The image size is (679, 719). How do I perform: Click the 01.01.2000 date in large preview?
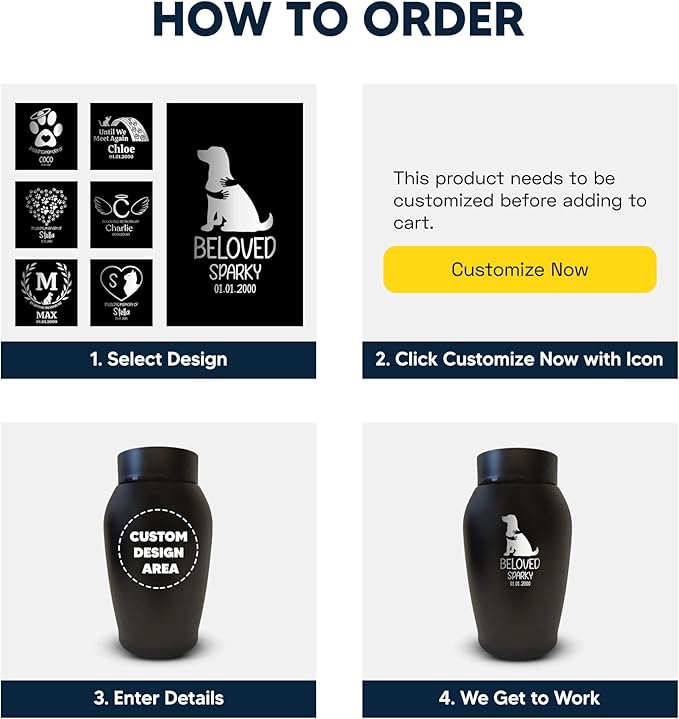235,289
